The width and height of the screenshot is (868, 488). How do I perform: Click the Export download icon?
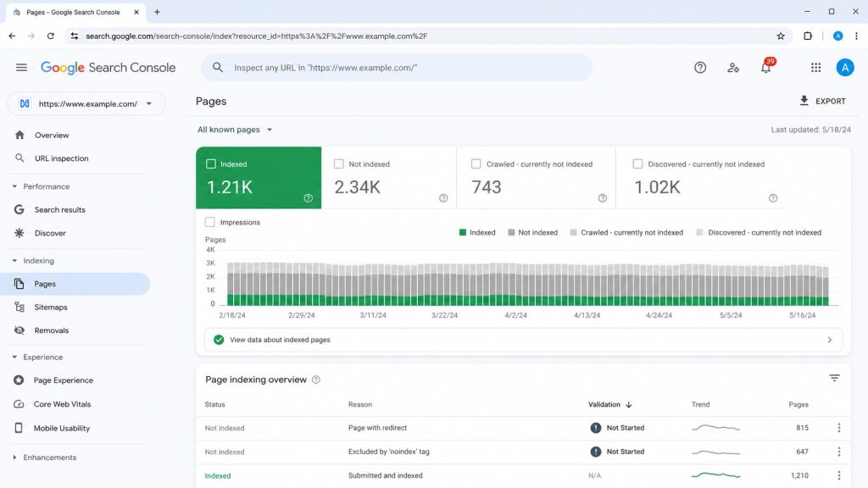(x=804, y=101)
